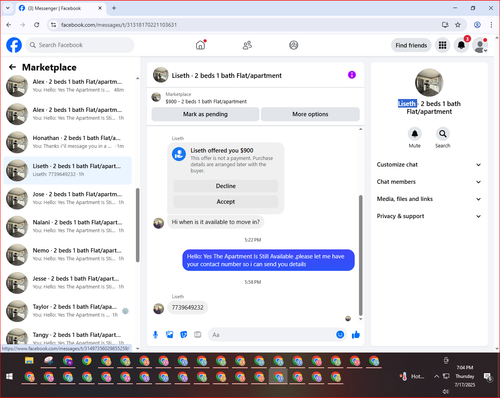Open taskbar clock showing 7:04 PM
Screen dimensions: 500x398
[465, 376]
